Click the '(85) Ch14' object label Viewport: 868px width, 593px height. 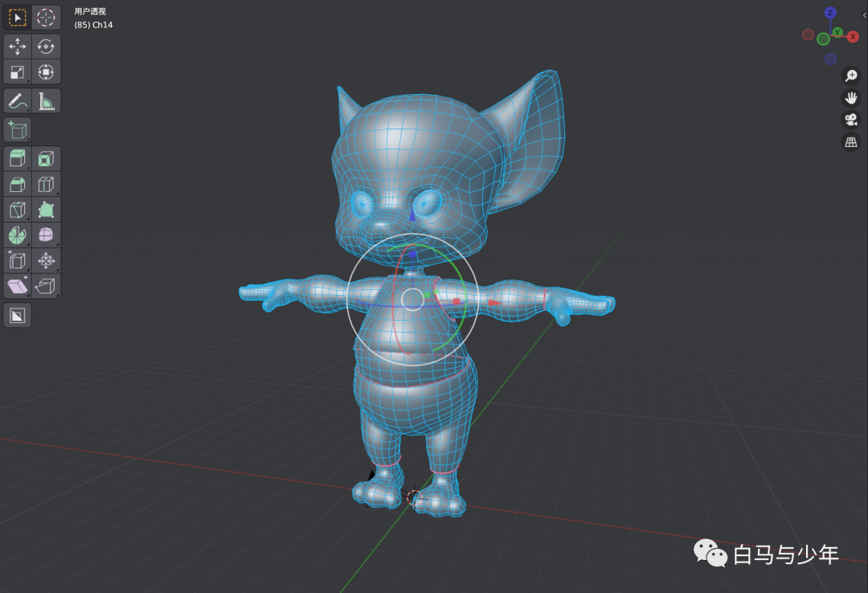pos(93,25)
